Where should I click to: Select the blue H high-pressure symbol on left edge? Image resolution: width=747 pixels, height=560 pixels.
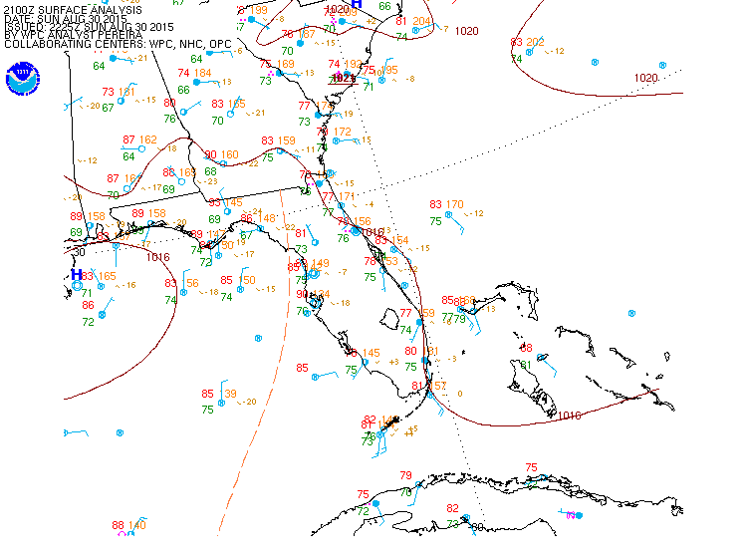tap(77, 274)
